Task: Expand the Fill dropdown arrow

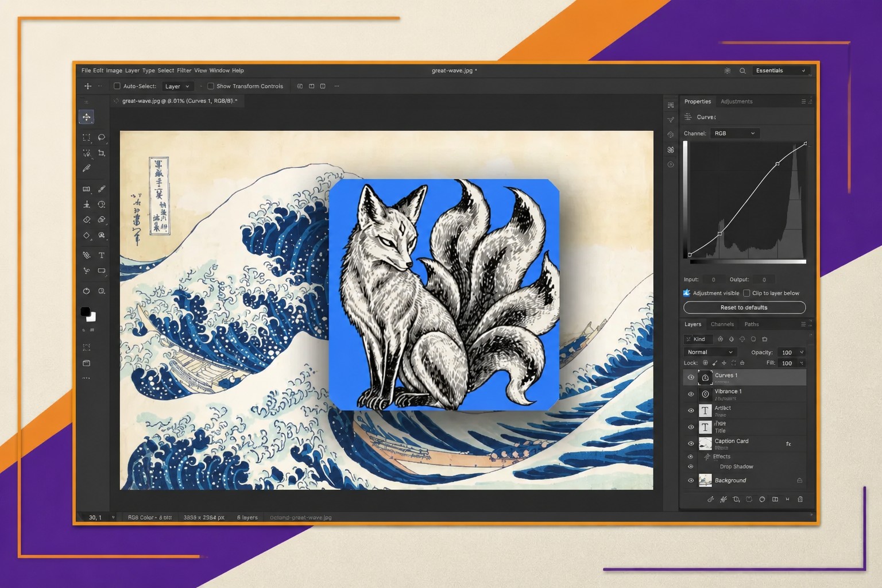Action: pos(802,363)
